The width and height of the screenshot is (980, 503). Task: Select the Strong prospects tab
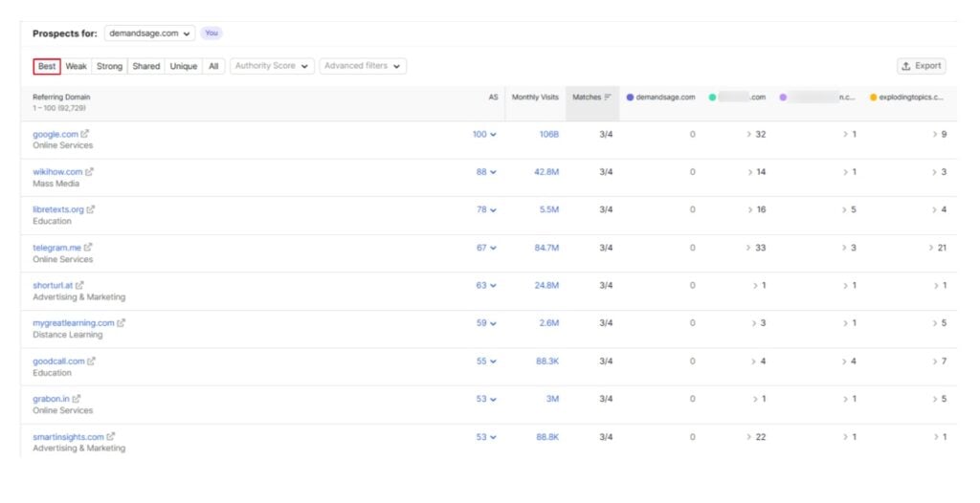pos(109,66)
